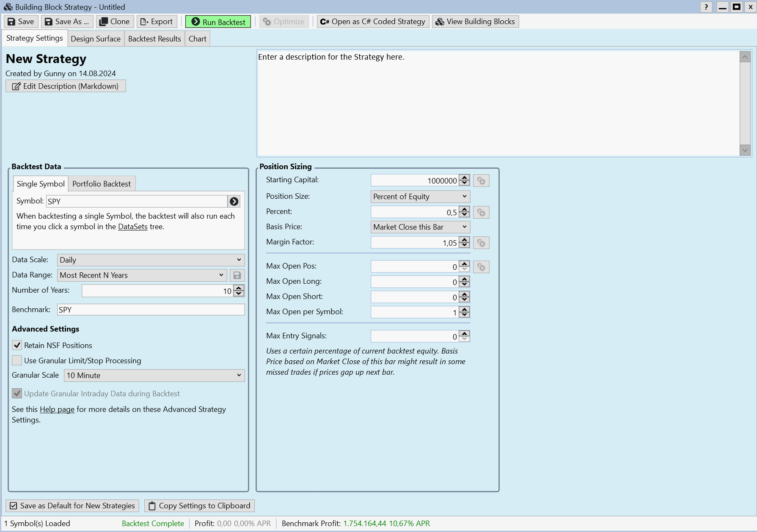Open as C# Coded Strategy
Viewport: 757px width, 532px height.
pyautogui.click(x=373, y=22)
